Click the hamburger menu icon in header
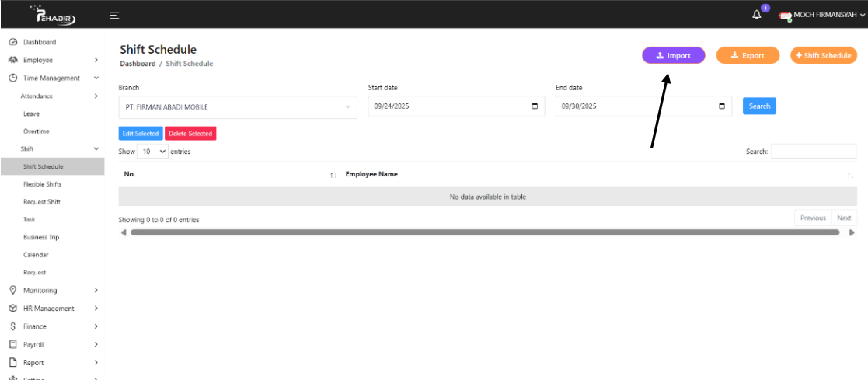This screenshot has width=868, height=380. (114, 15)
